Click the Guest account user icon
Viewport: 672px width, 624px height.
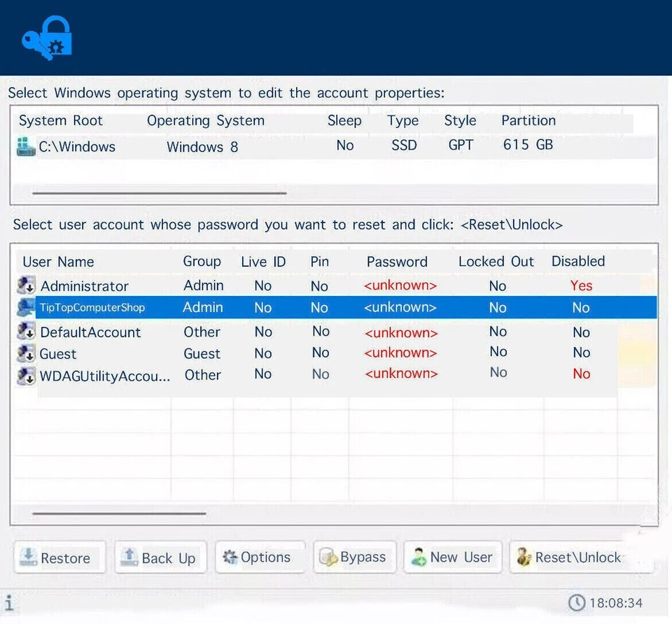click(27, 353)
